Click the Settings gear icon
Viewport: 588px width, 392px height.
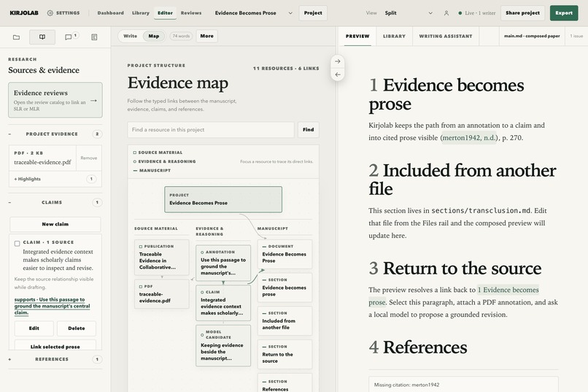[50, 13]
